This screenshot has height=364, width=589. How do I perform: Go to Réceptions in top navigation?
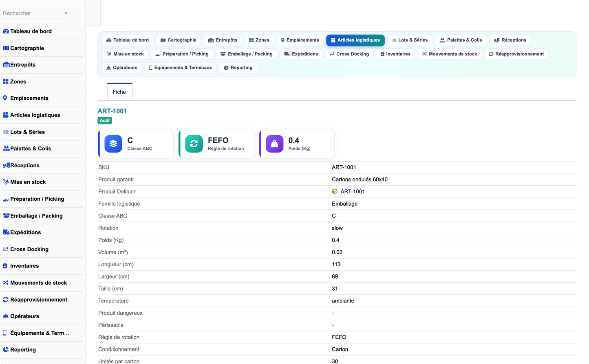510,40
